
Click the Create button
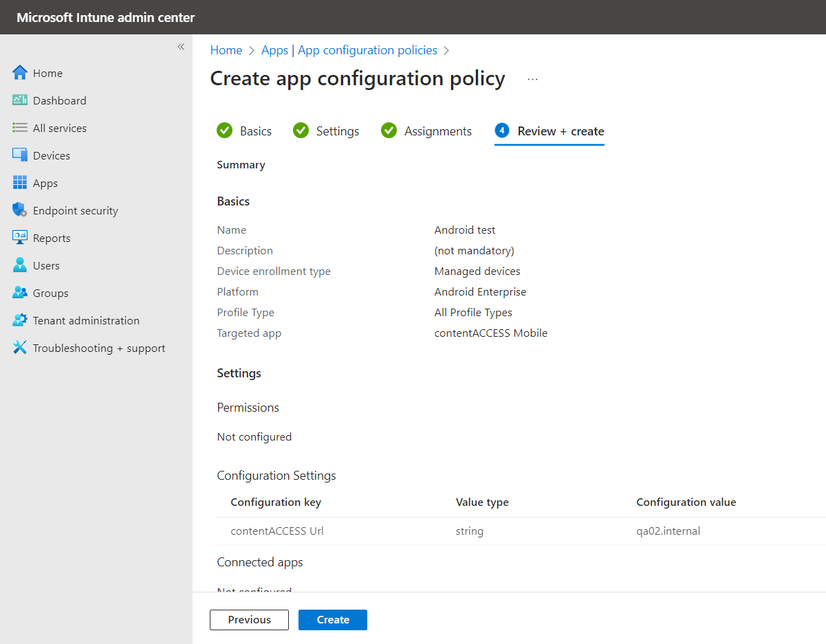click(x=333, y=619)
